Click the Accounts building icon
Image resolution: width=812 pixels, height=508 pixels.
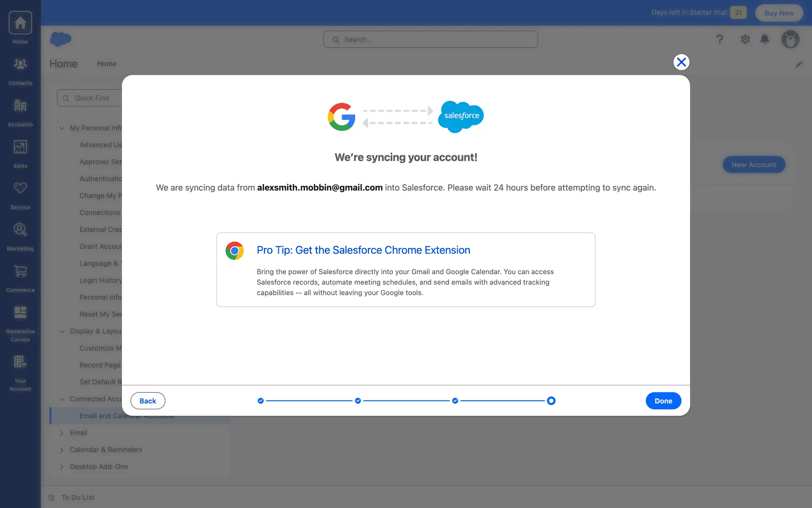[x=20, y=106]
